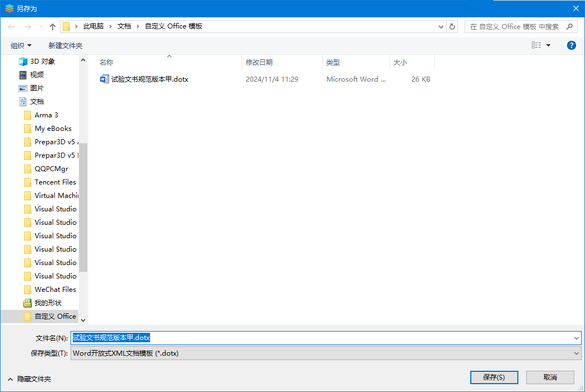
Task: Select file 试验文书规范版本甲.dotx
Action: 149,79
